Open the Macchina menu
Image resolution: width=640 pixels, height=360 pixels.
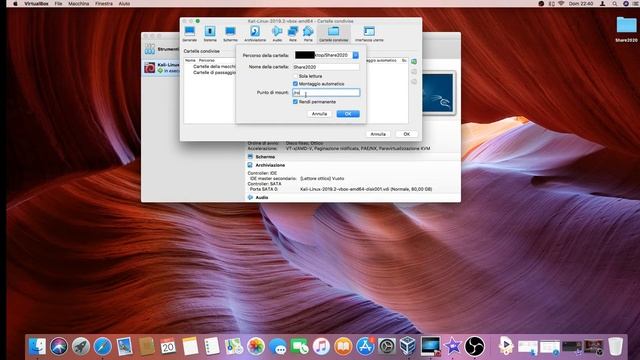click(x=78, y=3)
